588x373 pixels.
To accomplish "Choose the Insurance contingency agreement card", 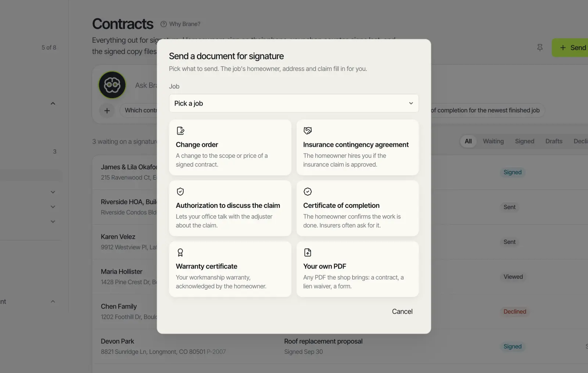I will coord(358,148).
